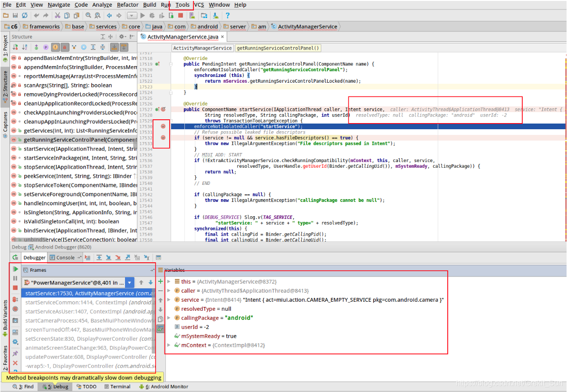
Task: Open the Refactor menu
Action: click(128, 5)
